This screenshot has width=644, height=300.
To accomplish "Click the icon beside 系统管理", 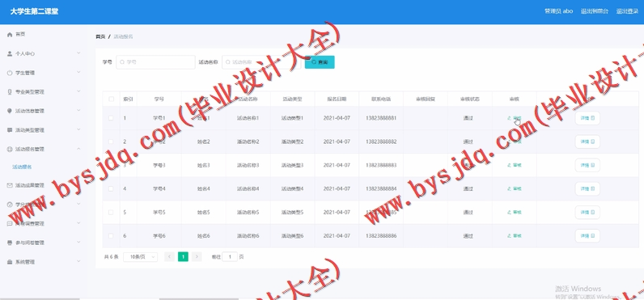I will (10, 262).
